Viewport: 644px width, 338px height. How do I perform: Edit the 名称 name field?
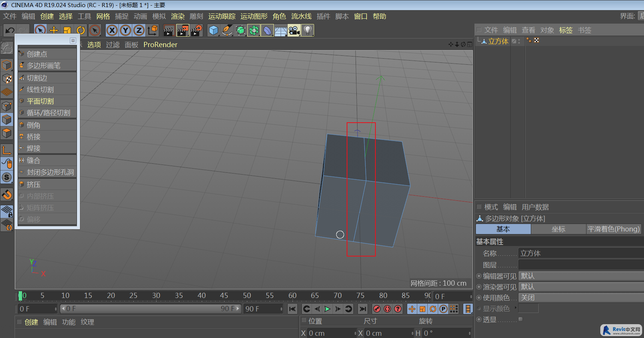click(581, 253)
